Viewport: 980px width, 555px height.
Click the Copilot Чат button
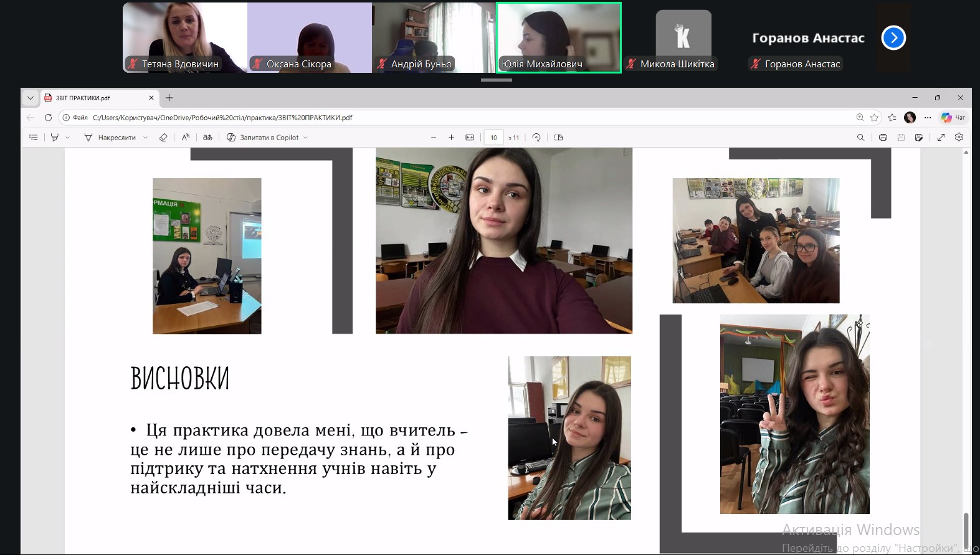click(x=953, y=118)
